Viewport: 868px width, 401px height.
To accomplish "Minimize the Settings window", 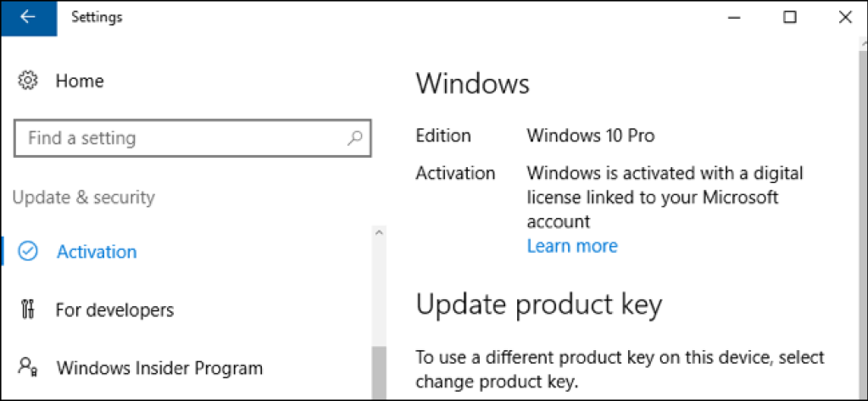I will 735,18.
